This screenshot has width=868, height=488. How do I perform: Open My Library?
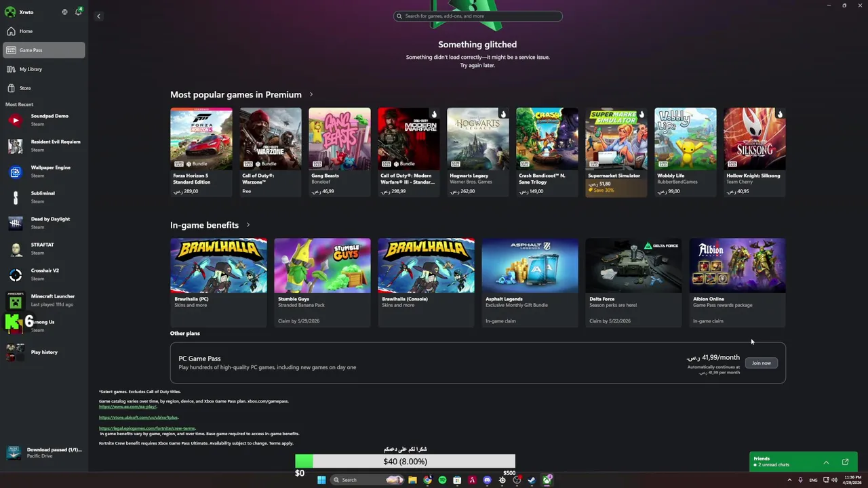click(x=44, y=69)
